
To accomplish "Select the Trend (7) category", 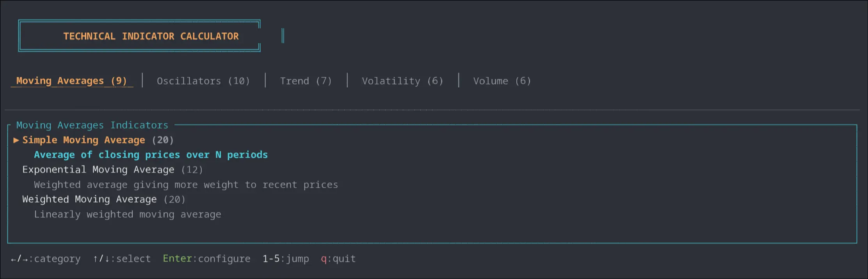I will (306, 81).
